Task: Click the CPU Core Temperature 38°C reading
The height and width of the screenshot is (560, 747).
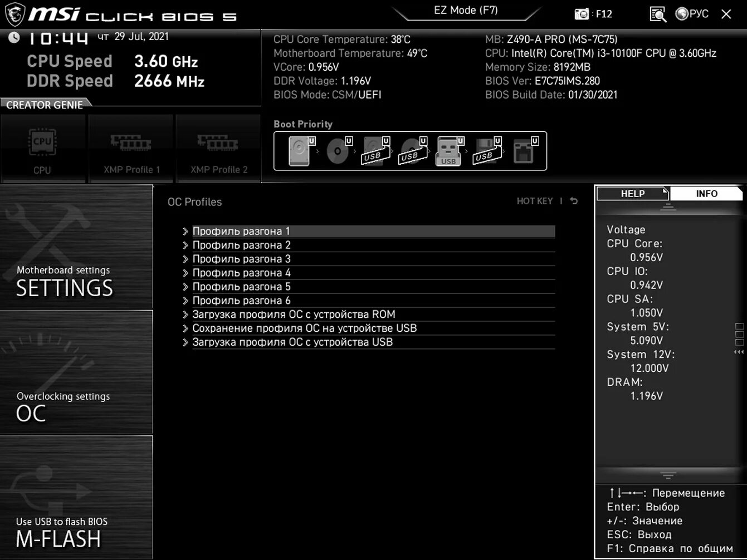Action: pyautogui.click(x=342, y=40)
